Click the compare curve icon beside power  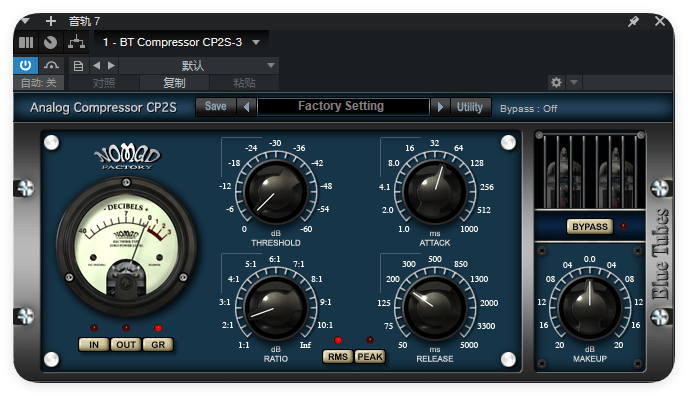point(51,66)
